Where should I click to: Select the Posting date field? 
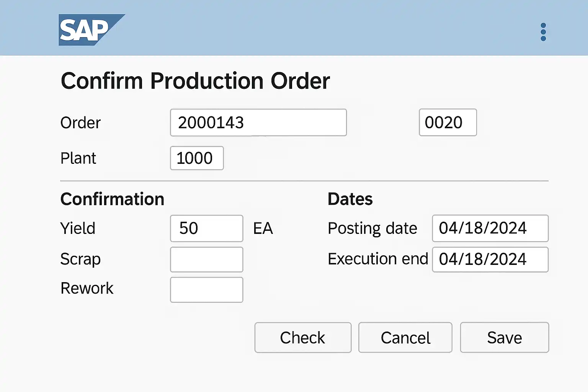tap(490, 229)
